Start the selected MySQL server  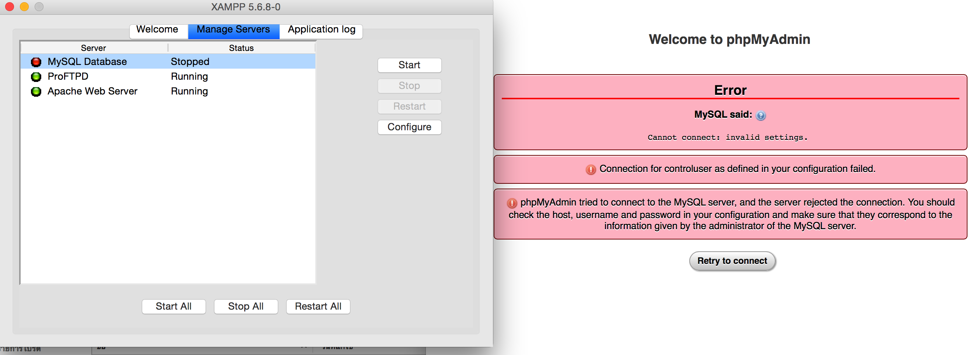409,65
